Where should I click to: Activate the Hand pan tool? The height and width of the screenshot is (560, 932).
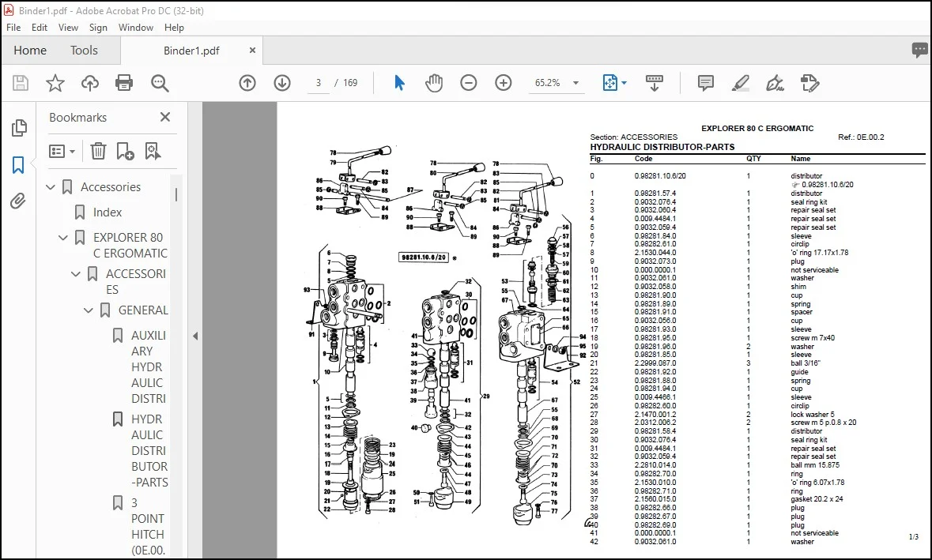(x=434, y=83)
